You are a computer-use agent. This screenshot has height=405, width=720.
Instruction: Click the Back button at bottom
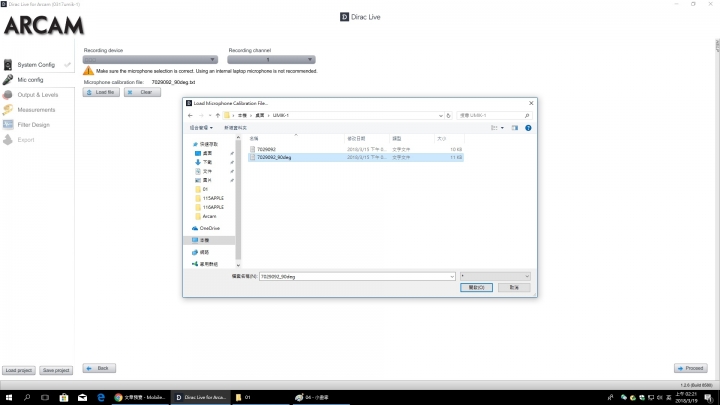(99, 368)
